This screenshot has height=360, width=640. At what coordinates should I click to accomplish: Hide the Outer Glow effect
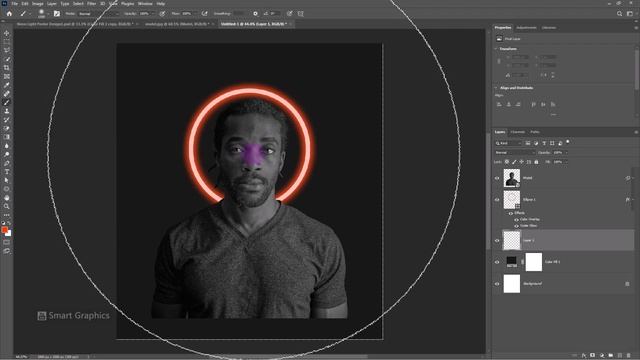(516, 225)
